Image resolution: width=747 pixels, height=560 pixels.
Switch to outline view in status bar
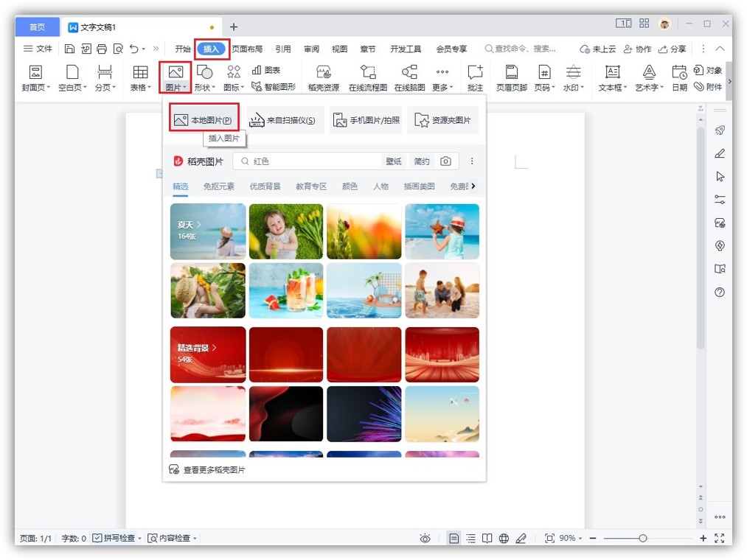(x=470, y=539)
